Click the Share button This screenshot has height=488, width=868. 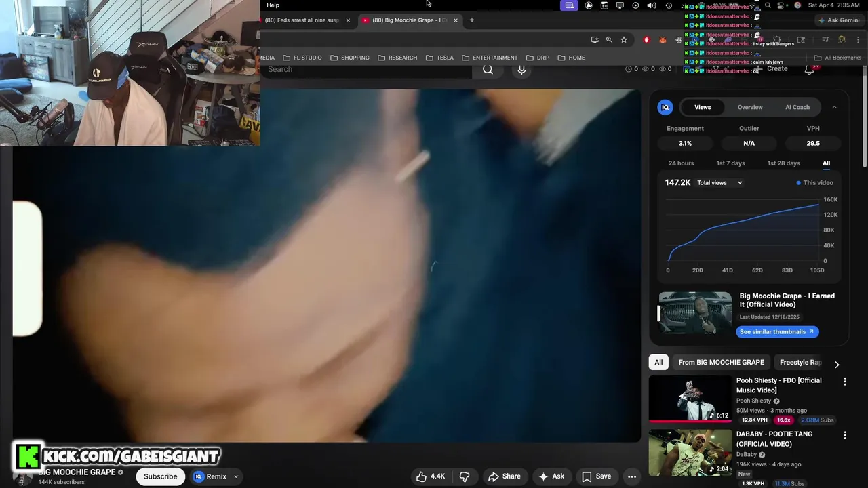pyautogui.click(x=505, y=476)
